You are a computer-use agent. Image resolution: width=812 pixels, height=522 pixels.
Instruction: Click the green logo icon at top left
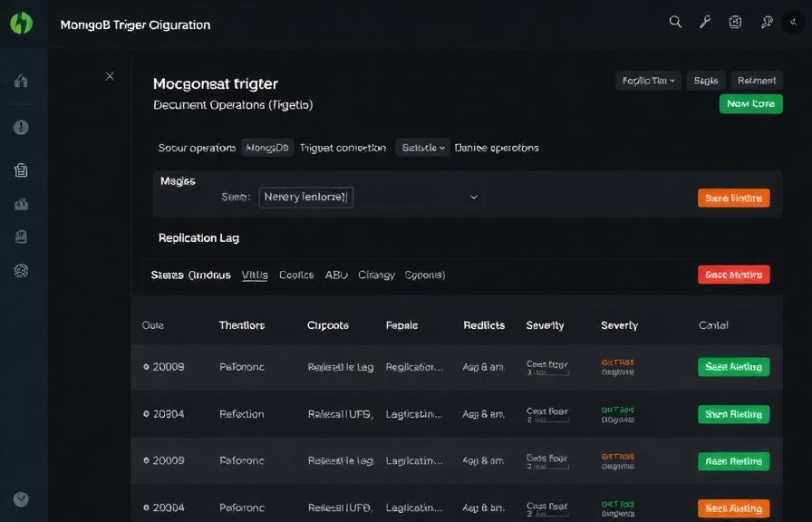click(x=21, y=22)
